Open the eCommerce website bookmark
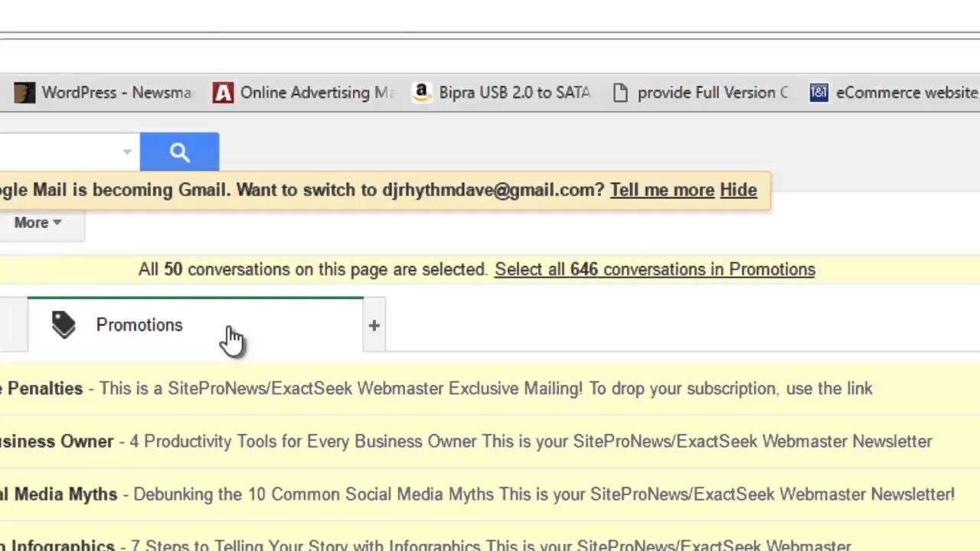 pos(907,93)
